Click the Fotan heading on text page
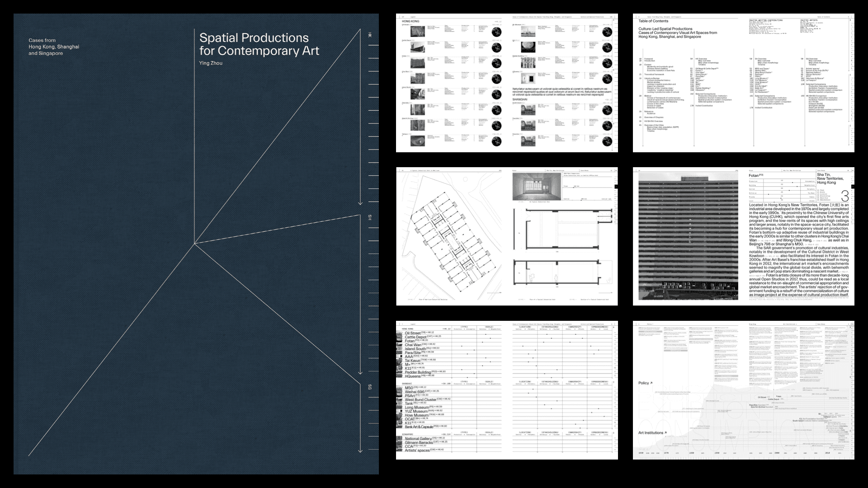868x488 pixels. 754,175
